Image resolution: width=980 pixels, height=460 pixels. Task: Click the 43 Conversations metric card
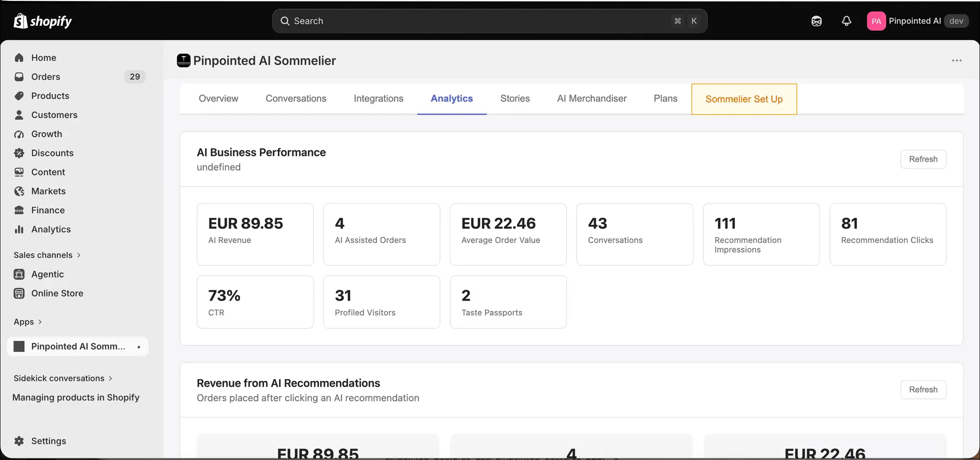[635, 235]
